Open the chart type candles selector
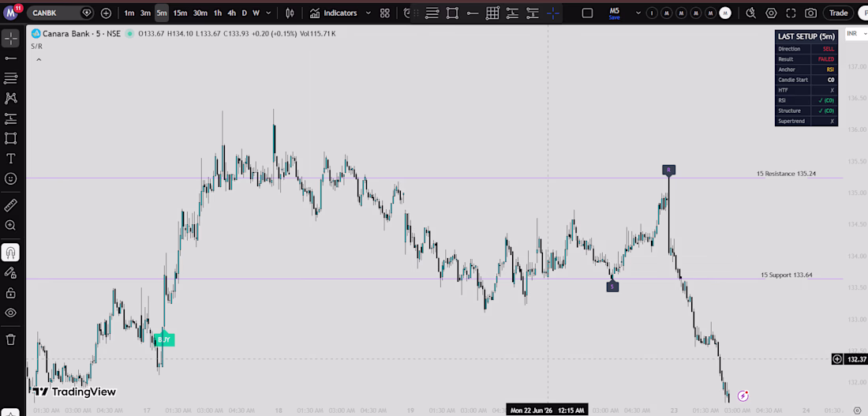Screen dimensions: 868x416 (x=290, y=13)
